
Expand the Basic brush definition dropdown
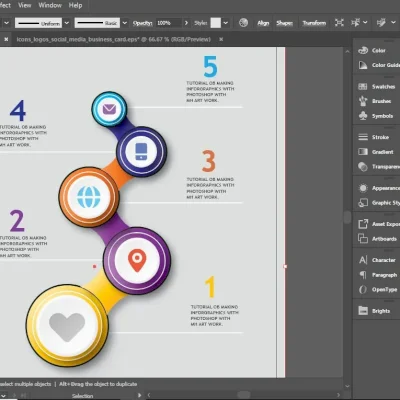(x=125, y=23)
